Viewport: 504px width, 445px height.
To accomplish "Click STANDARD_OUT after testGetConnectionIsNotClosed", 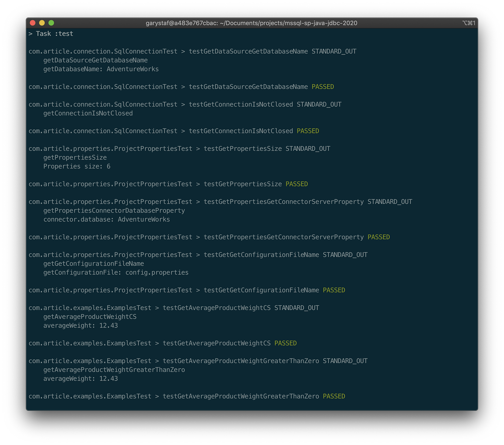I will click(x=319, y=105).
